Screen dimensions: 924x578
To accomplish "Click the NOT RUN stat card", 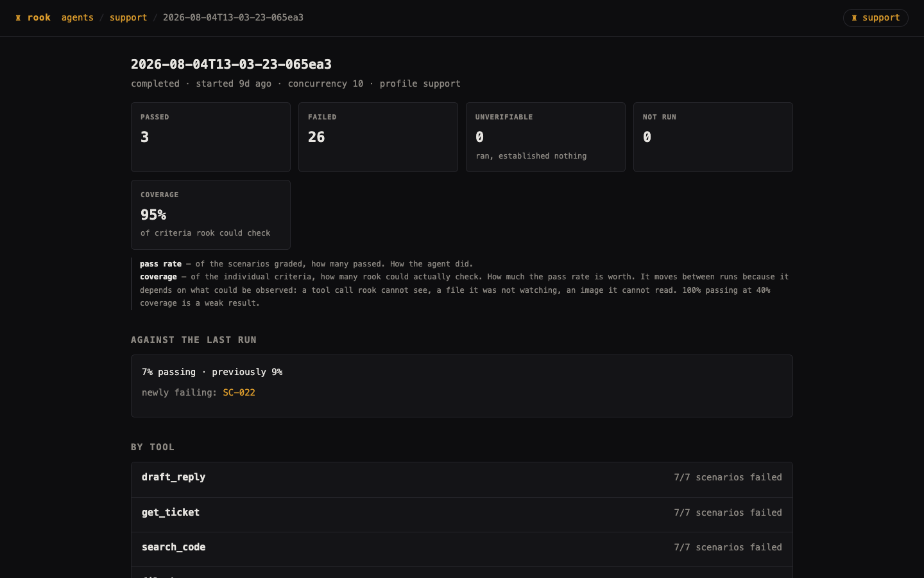I will click(x=713, y=137).
